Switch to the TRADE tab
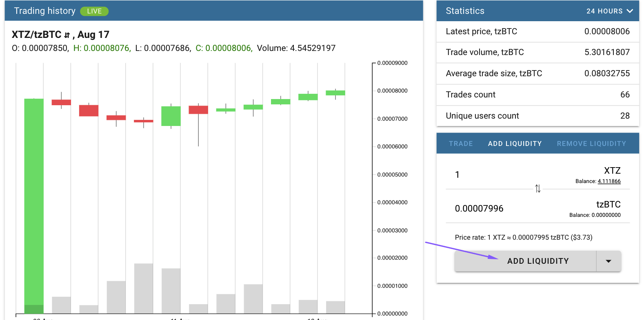Screen dimensions: 644x320 tap(461, 143)
